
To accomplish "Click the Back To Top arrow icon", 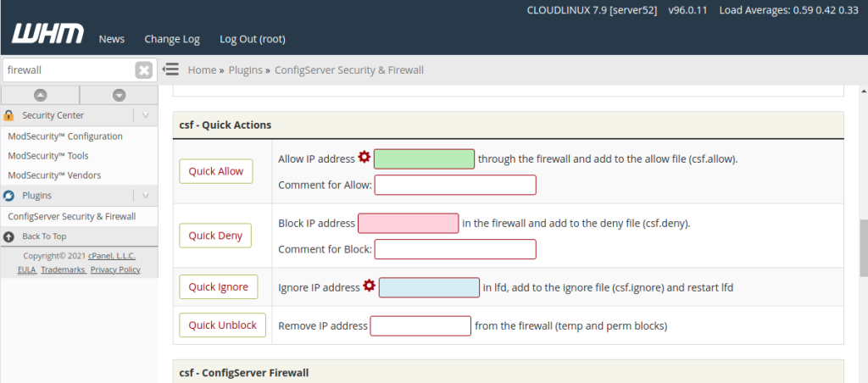I will (x=9, y=236).
